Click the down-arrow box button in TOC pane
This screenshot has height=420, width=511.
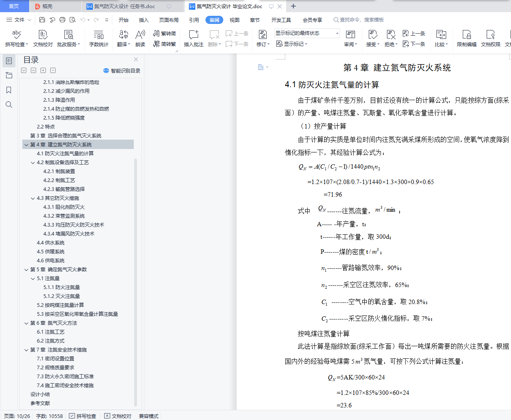tap(24, 71)
